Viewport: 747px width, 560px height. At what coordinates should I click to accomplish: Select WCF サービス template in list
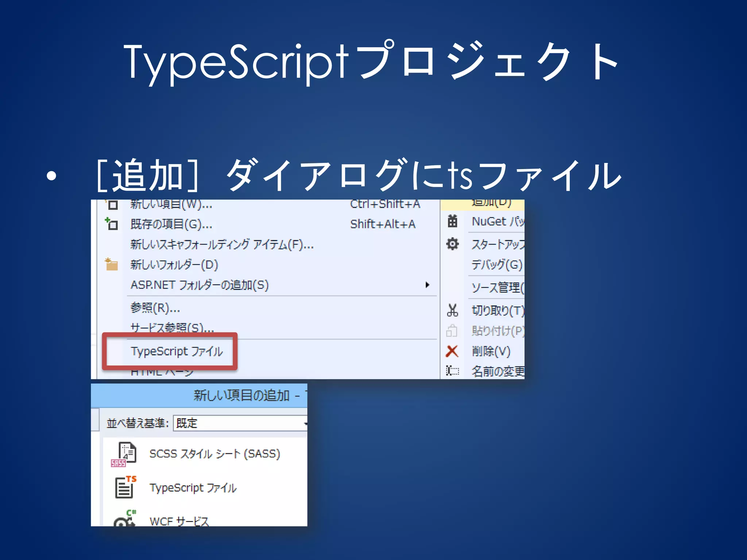click(x=179, y=521)
